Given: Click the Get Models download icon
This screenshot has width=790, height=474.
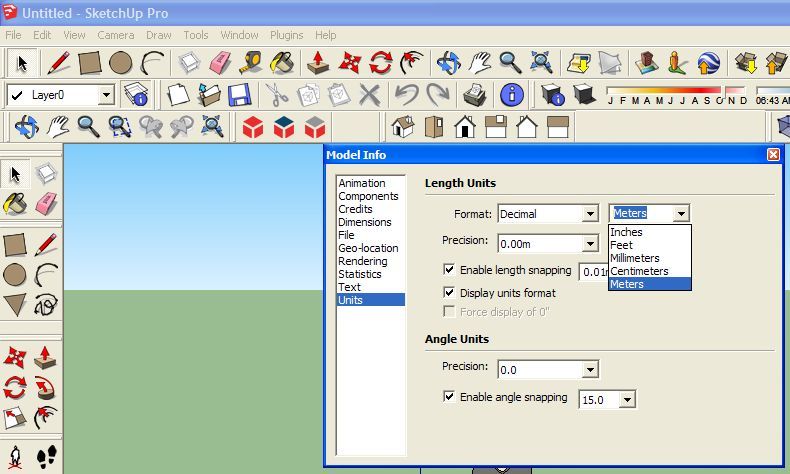Looking at the screenshot, I should (x=746, y=63).
